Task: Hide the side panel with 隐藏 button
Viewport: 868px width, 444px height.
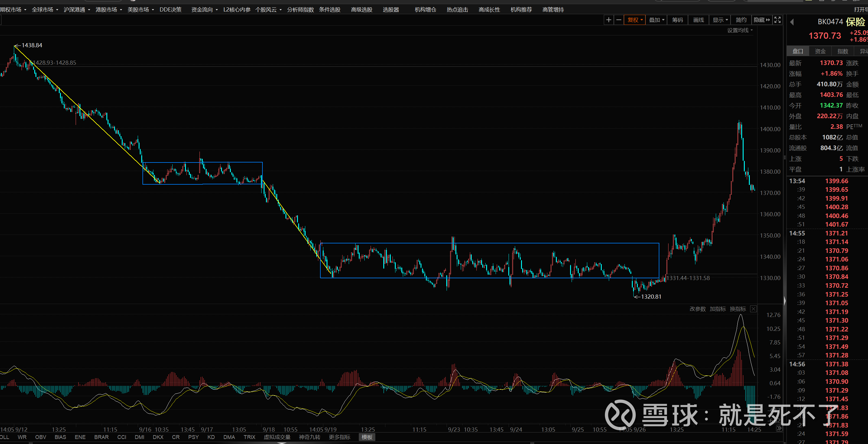Action: [762, 20]
